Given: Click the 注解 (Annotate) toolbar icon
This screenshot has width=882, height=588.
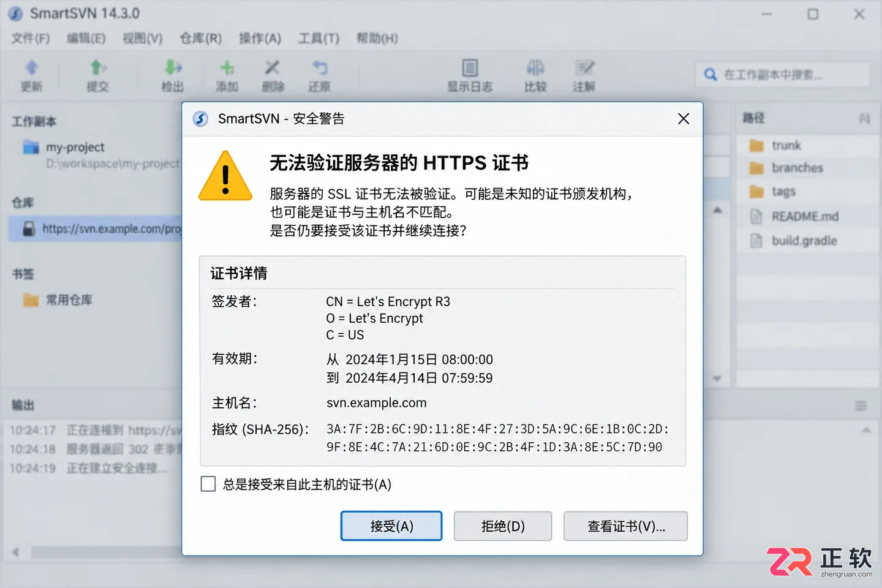Looking at the screenshot, I should click(584, 67).
